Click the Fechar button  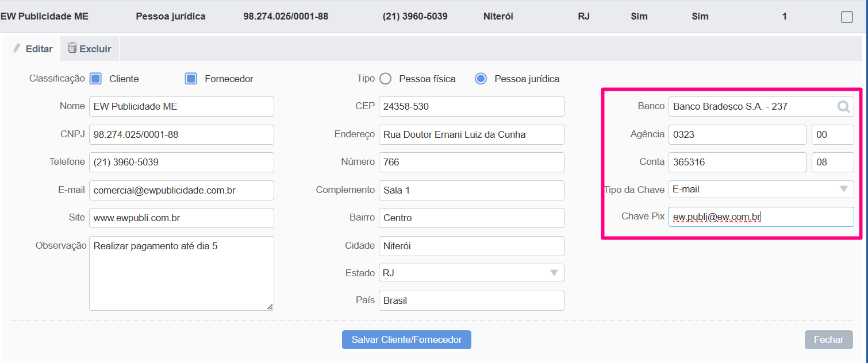click(828, 339)
